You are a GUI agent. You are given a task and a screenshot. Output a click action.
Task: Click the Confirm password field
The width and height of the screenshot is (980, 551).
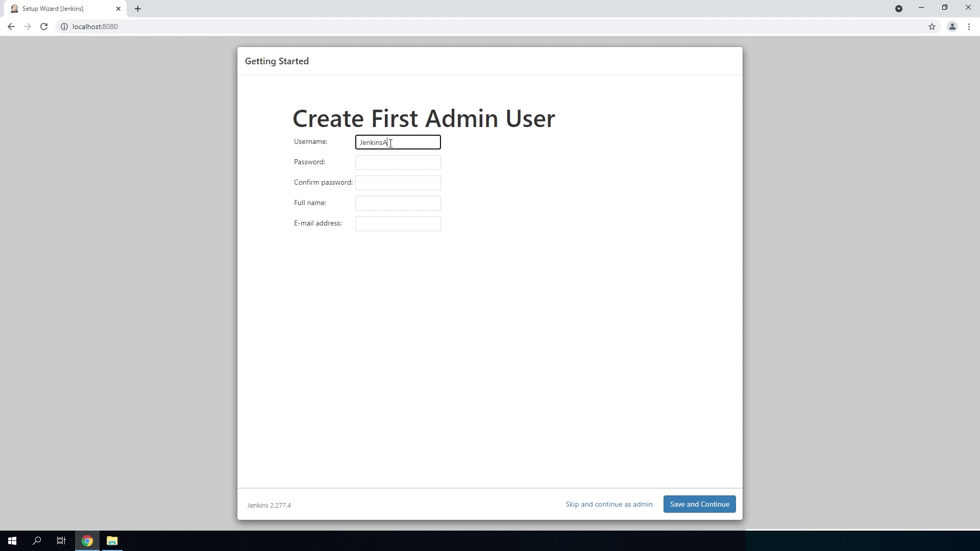click(x=398, y=183)
